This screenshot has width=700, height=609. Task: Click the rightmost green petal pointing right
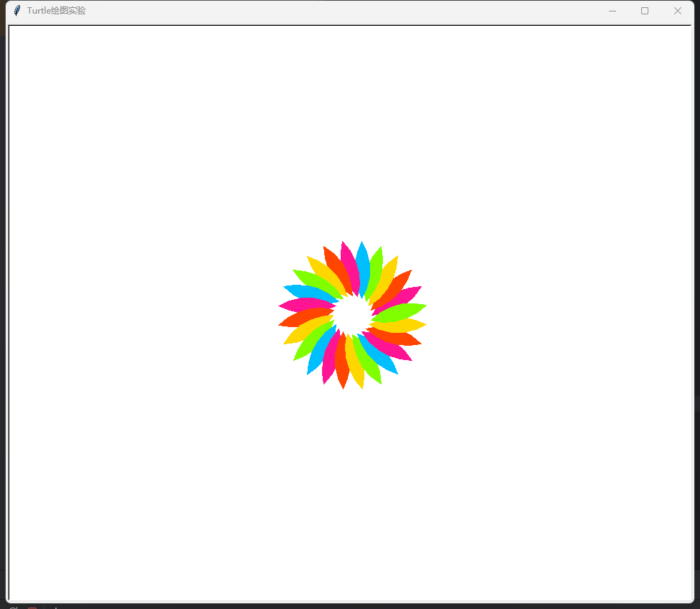coord(402,311)
